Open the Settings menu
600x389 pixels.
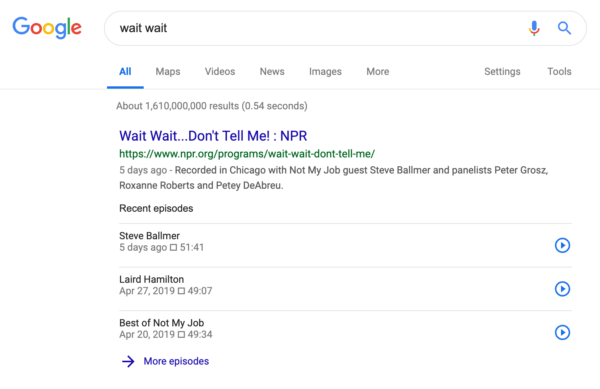502,72
